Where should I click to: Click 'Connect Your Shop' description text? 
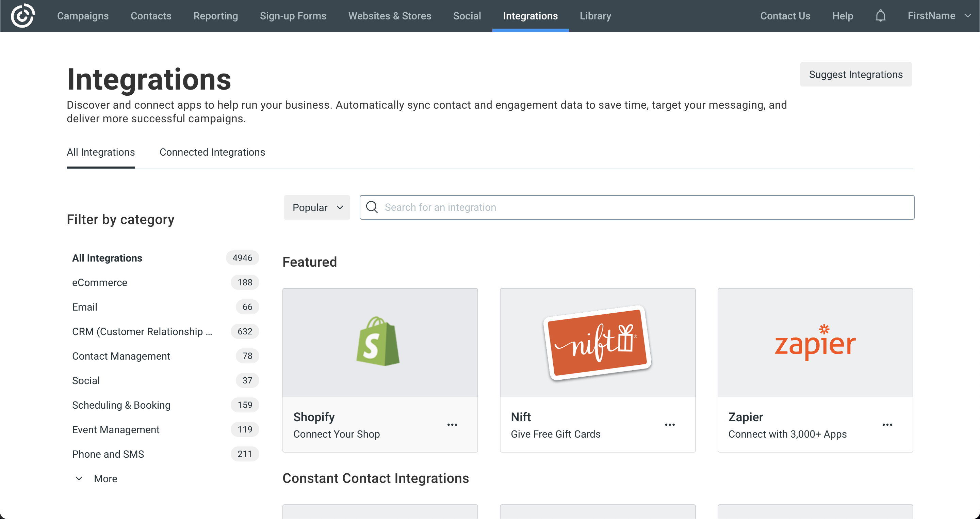pos(336,434)
